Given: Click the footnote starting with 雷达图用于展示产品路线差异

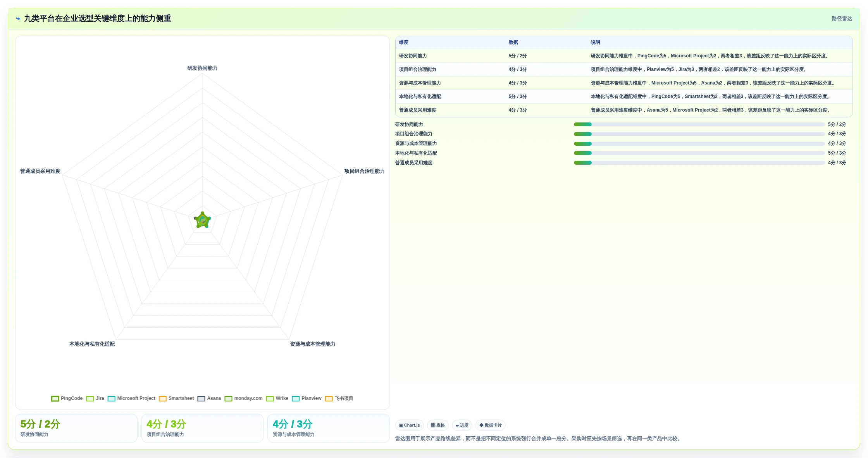Looking at the screenshot, I should click(x=539, y=439).
